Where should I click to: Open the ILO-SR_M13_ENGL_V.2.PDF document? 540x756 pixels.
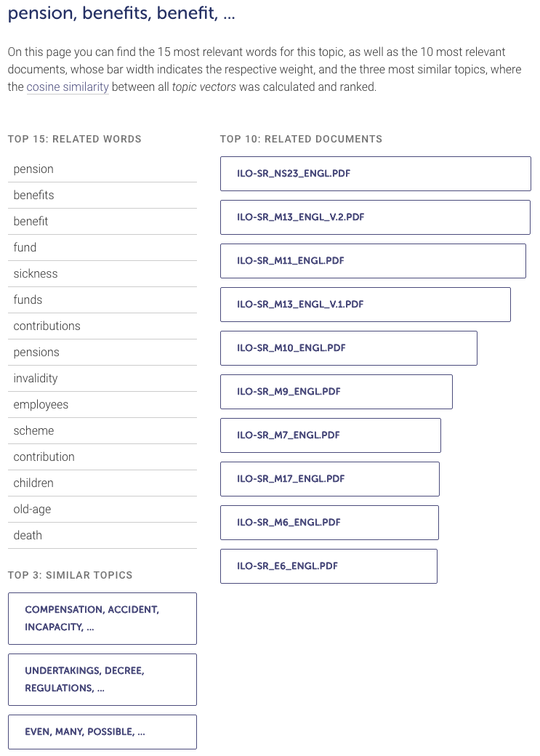299,217
